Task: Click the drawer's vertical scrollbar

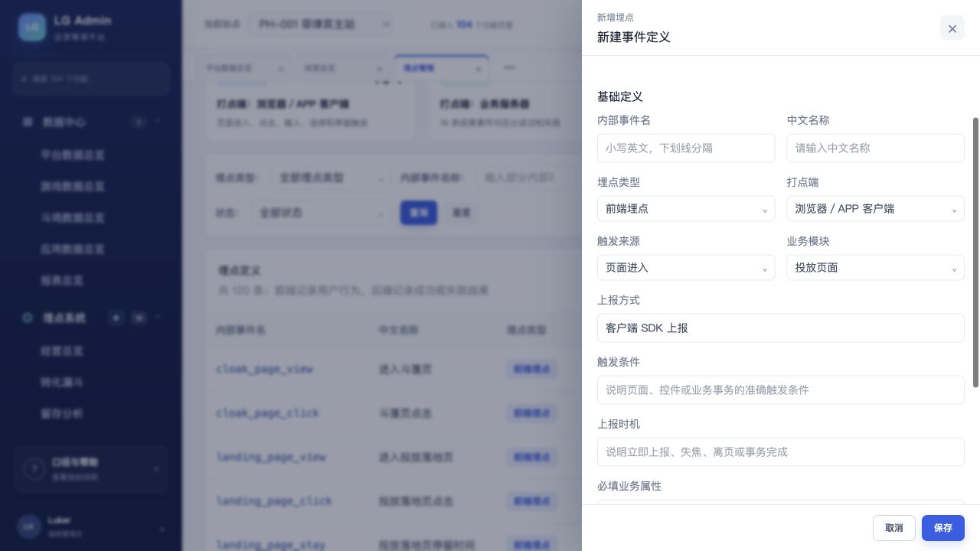Action: click(x=975, y=253)
